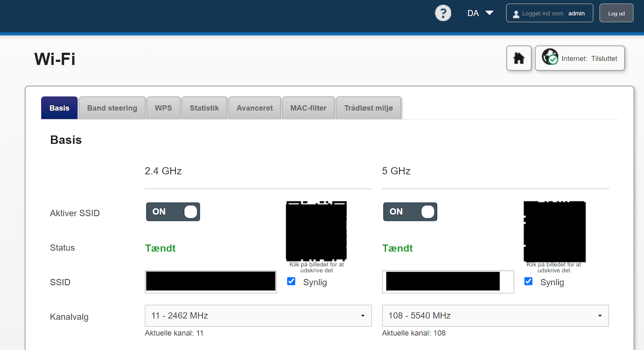The height and width of the screenshot is (350, 644).
Task: Disable the 2.4 GHz SSID toggle
Action: pos(173,212)
